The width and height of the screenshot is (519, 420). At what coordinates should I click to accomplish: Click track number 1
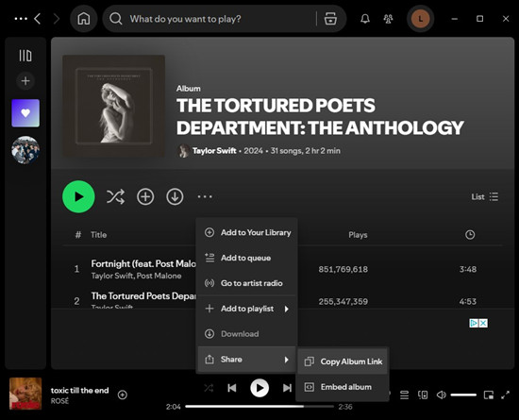point(76,269)
